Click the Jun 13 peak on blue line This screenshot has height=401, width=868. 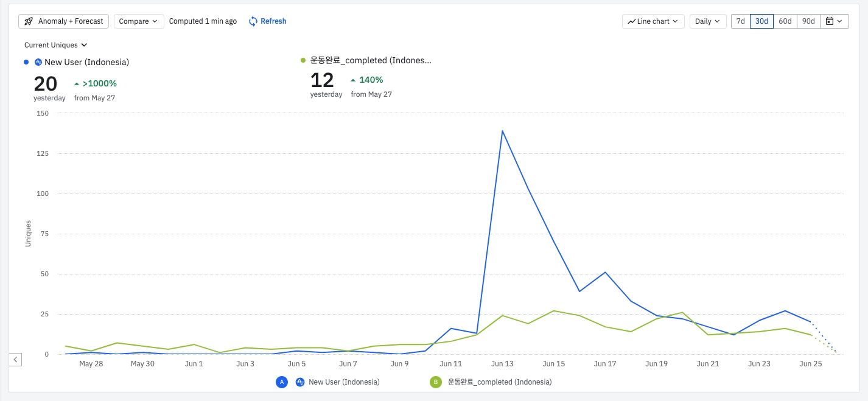coord(502,131)
